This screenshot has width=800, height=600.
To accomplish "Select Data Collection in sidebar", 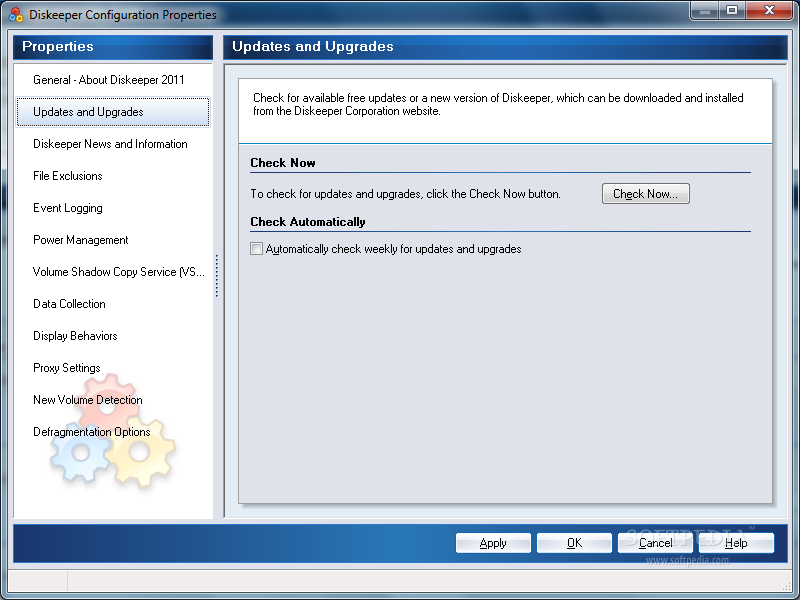I will pyautogui.click(x=69, y=304).
